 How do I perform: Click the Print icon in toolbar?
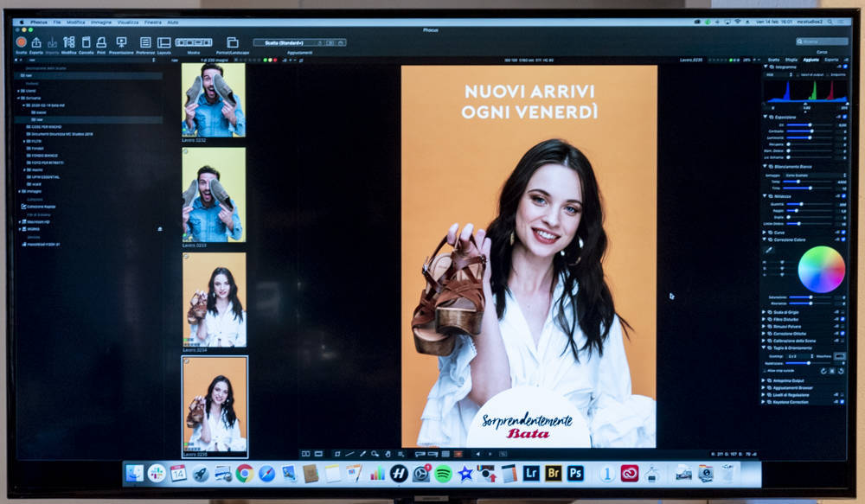101,41
